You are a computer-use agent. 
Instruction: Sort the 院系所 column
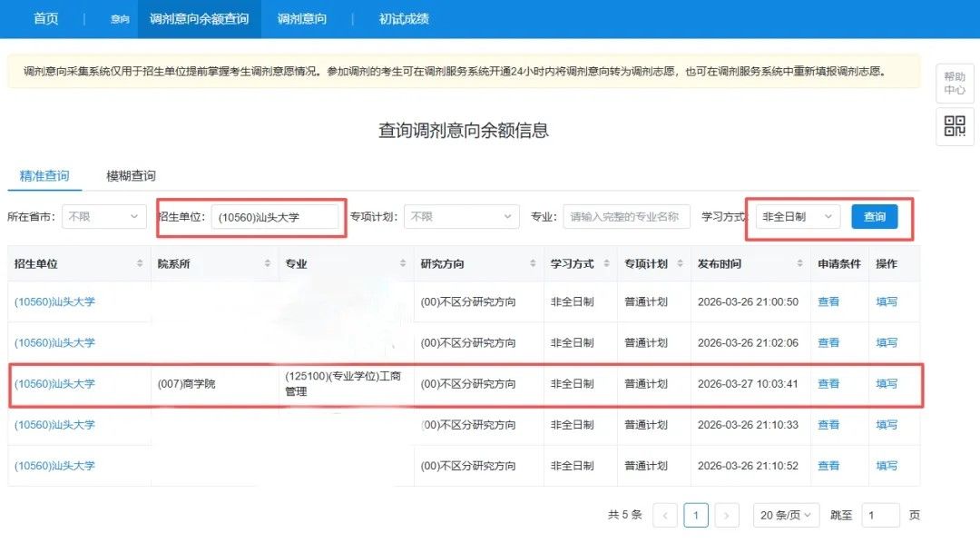click(x=268, y=263)
